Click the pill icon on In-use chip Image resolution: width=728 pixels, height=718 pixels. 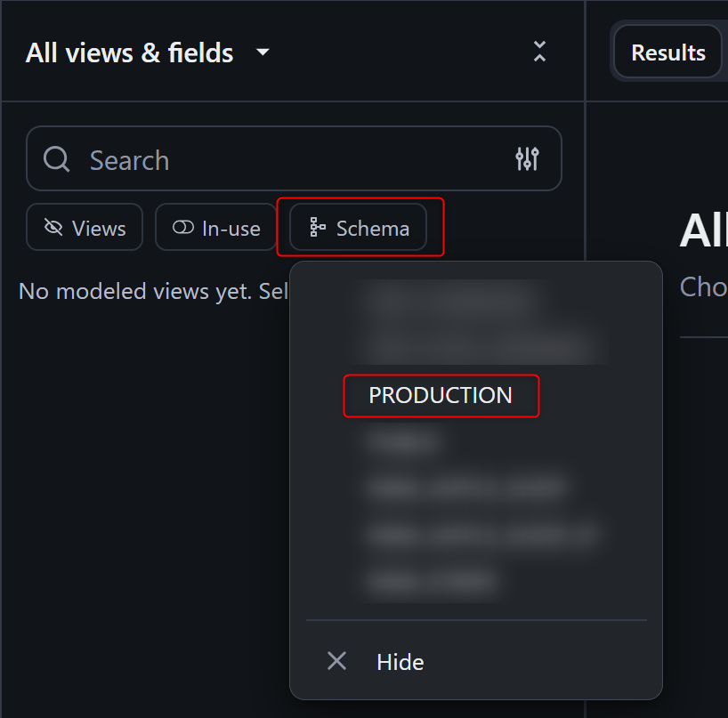pos(183,229)
